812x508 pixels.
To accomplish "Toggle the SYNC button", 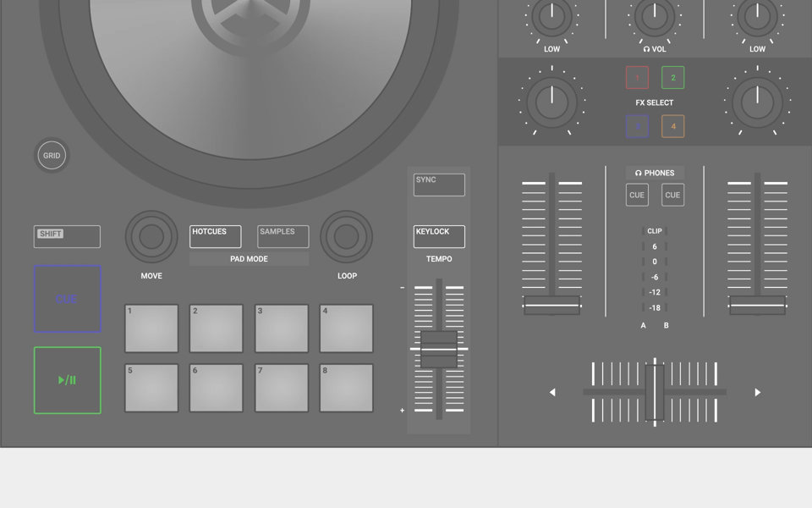I will pyautogui.click(x=439, y=185).
